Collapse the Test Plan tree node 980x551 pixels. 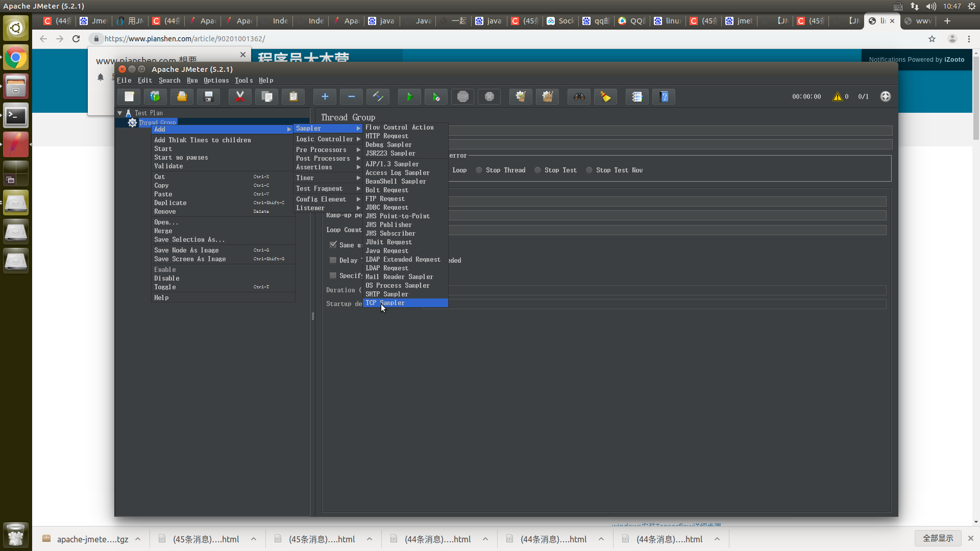(x=120, y=113)
